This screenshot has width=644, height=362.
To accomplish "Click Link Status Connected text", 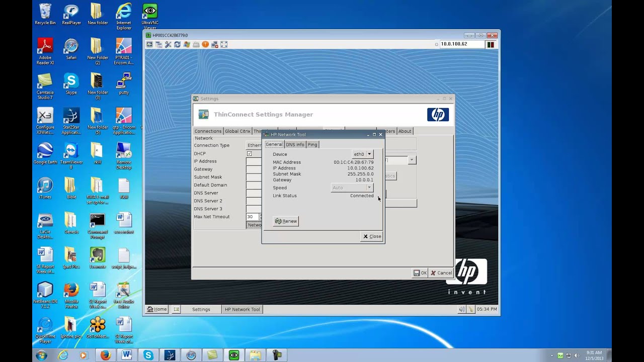I will pos(362,196).
